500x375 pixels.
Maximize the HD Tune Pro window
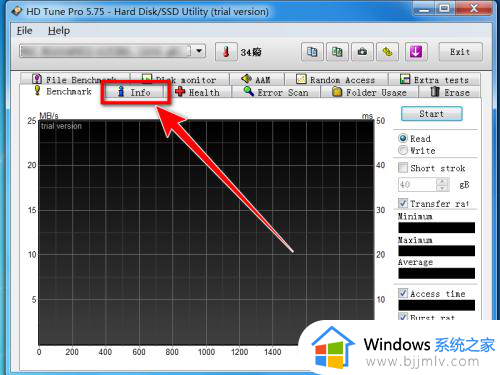tap(445, 9)
